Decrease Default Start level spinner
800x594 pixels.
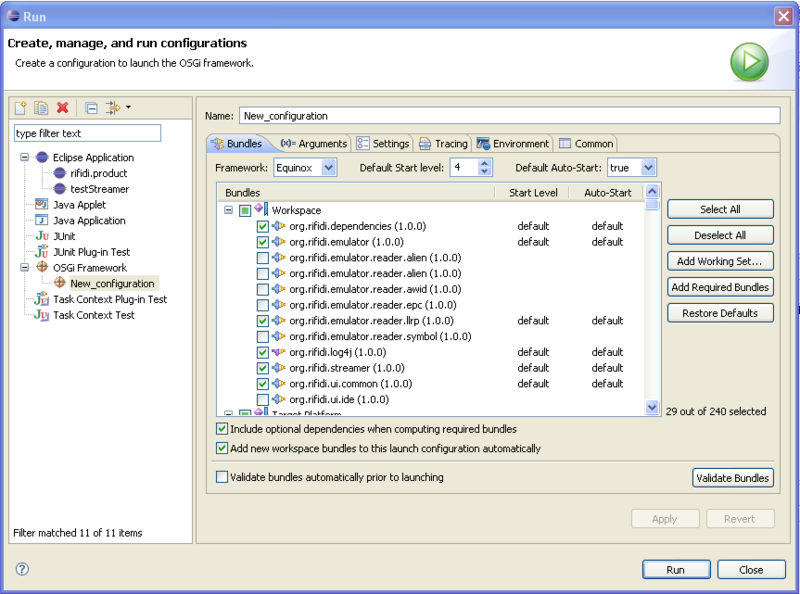point(484,171)
